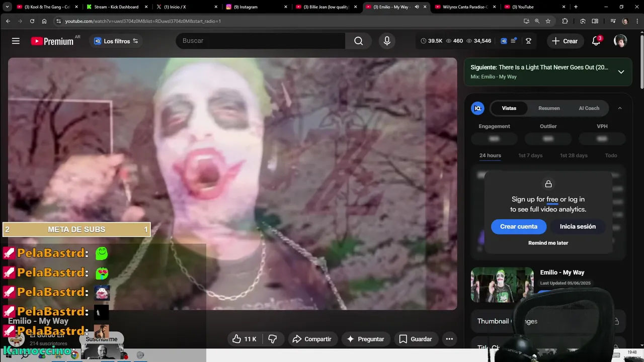Open the YouTube account avatar menu
The width and height of the screenshot is (644, 362).
(620, 41)
